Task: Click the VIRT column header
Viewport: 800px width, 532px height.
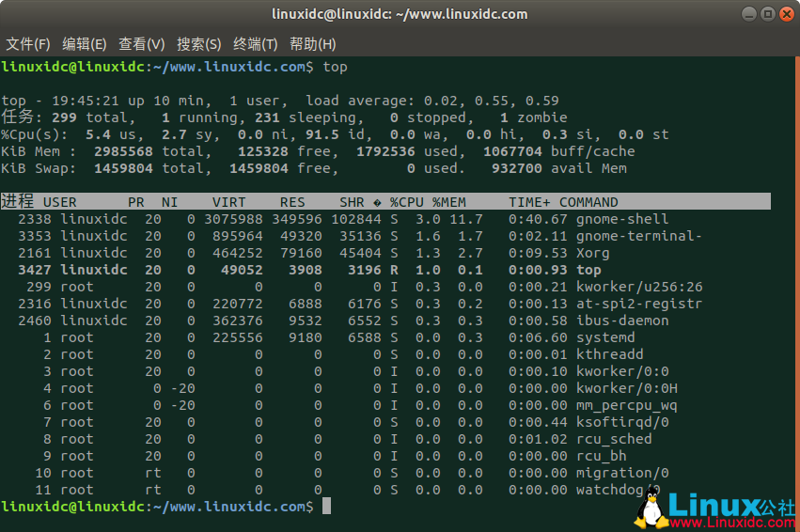Action: (228, 202)
